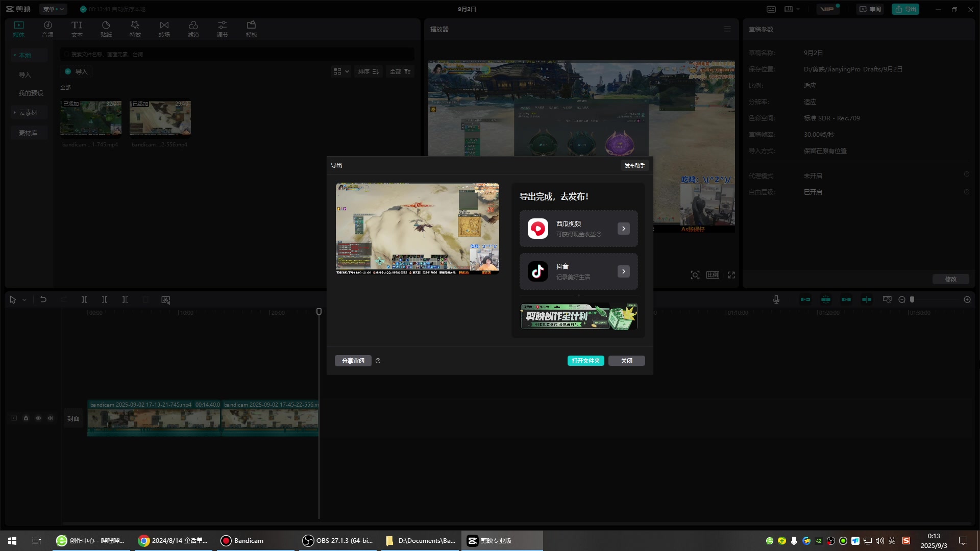
Task: Open the layout switcher dropdown
Action: coord(792,9)
